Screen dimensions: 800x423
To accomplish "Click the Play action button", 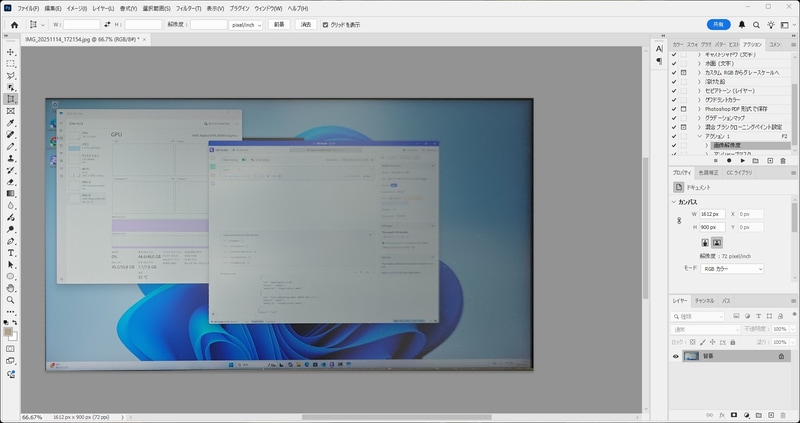I will [742, 161].
